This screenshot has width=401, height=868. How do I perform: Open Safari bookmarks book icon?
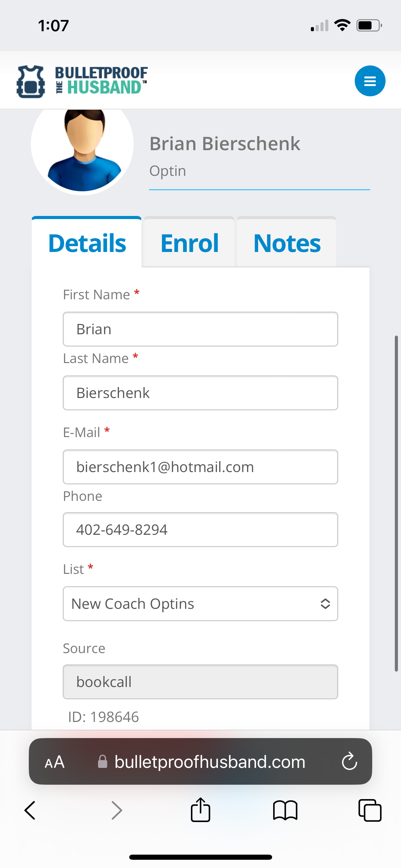285,810
